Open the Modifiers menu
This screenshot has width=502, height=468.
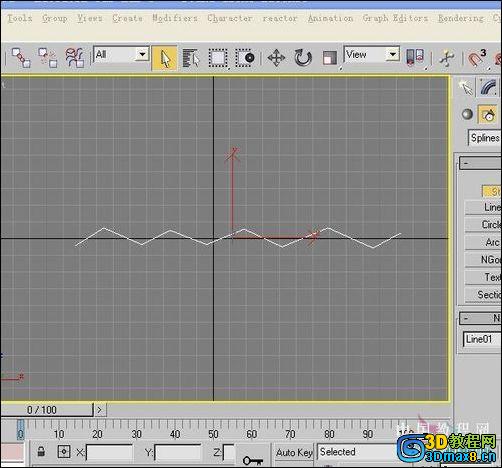click(x=175, y=18)
